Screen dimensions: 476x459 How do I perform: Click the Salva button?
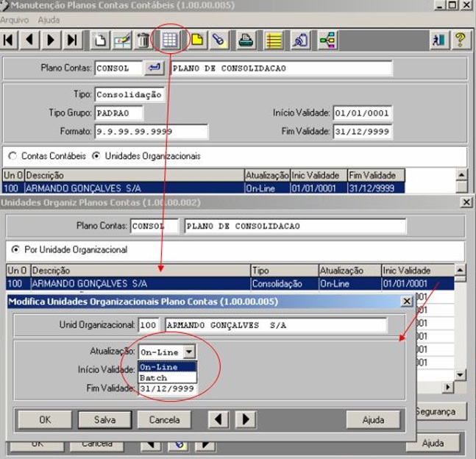point(104,420)
